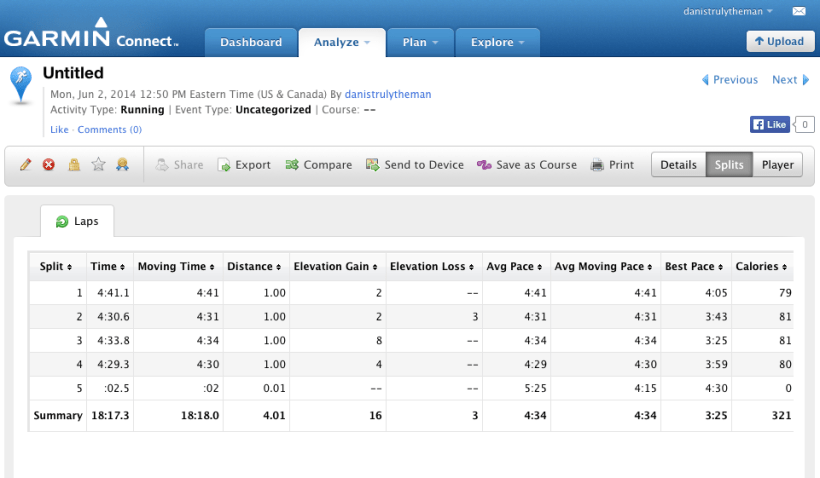Screen dimensions: 820x478
Task: Click summary moving time 18:18.0
Action: click(x=200, y=416)
